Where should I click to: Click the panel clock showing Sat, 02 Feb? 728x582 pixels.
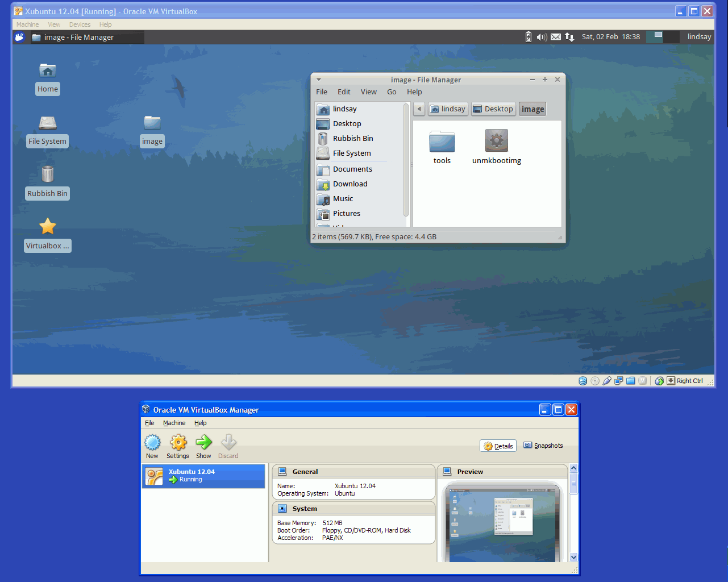coord(611,37)
